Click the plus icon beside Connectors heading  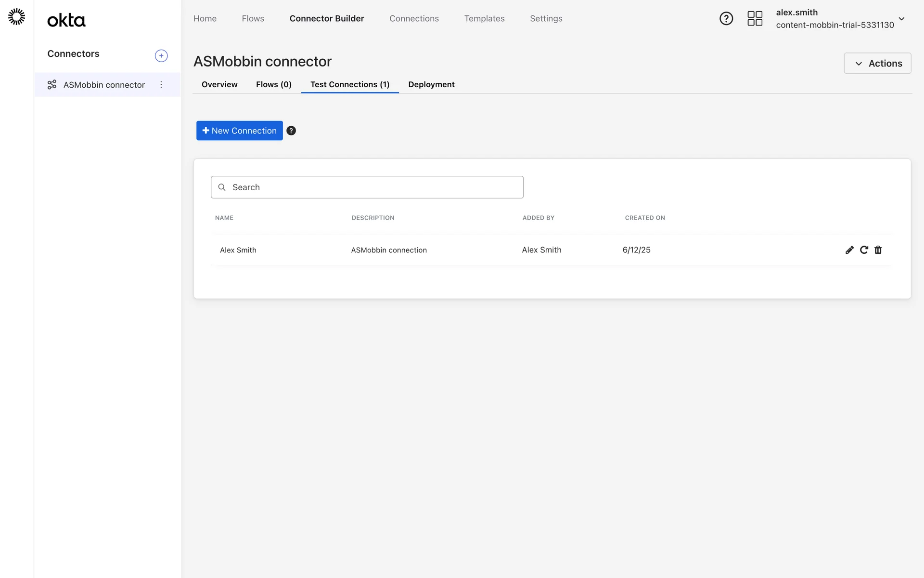(x=161, y=56)
